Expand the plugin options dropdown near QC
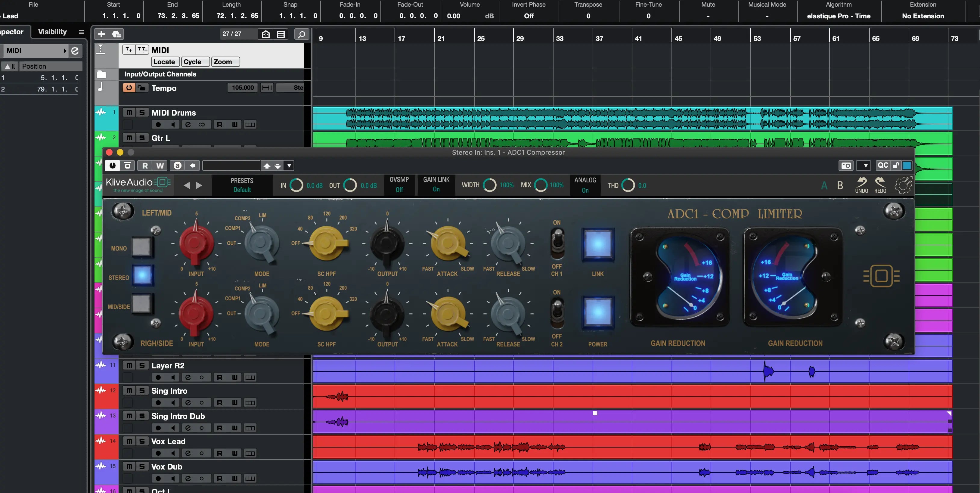 point(864,166)
